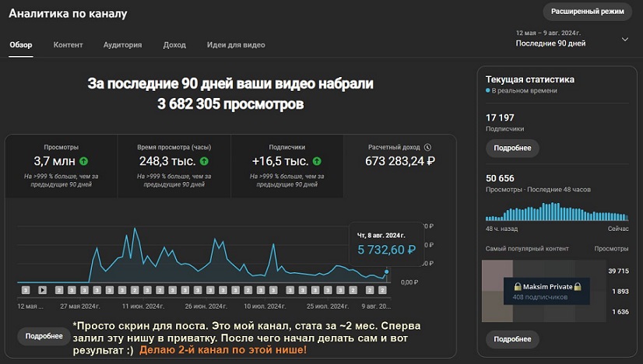Click the highlighted 8 авг. chart data point
Screen dimensions: 643x364
pos(387,271)
